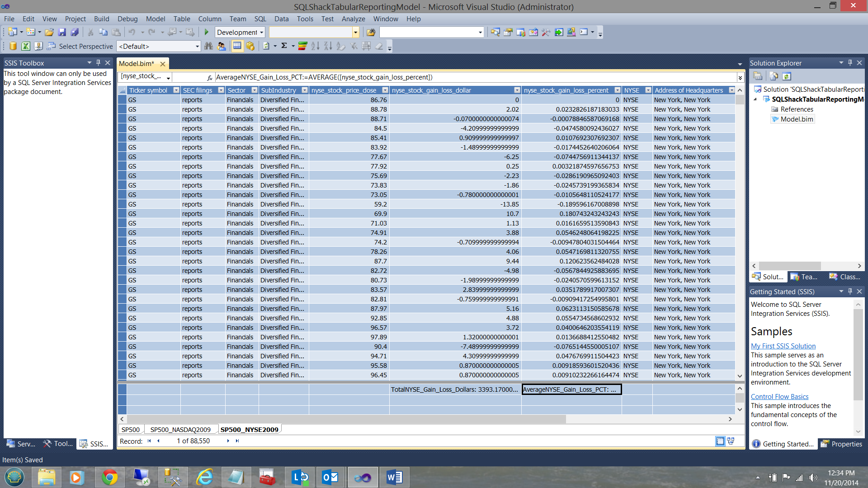Open the Select Perspective Default combo box

pos(159,46)
